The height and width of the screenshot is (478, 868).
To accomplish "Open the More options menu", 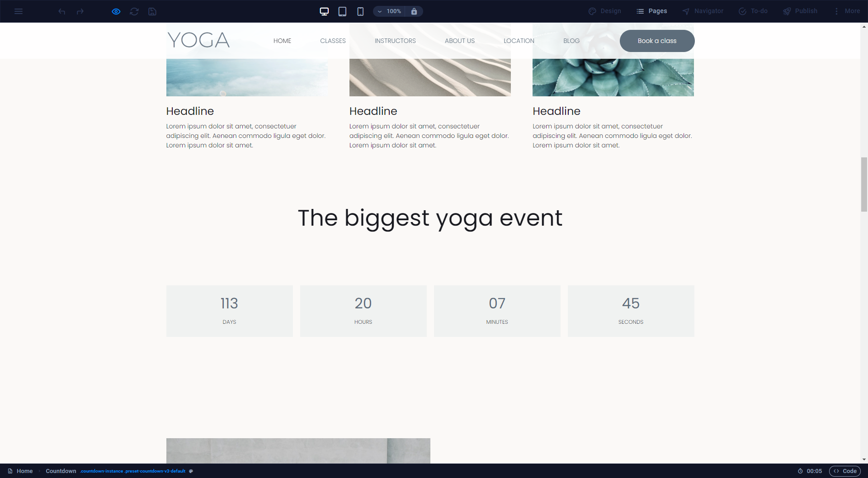I will click(847, 11).
